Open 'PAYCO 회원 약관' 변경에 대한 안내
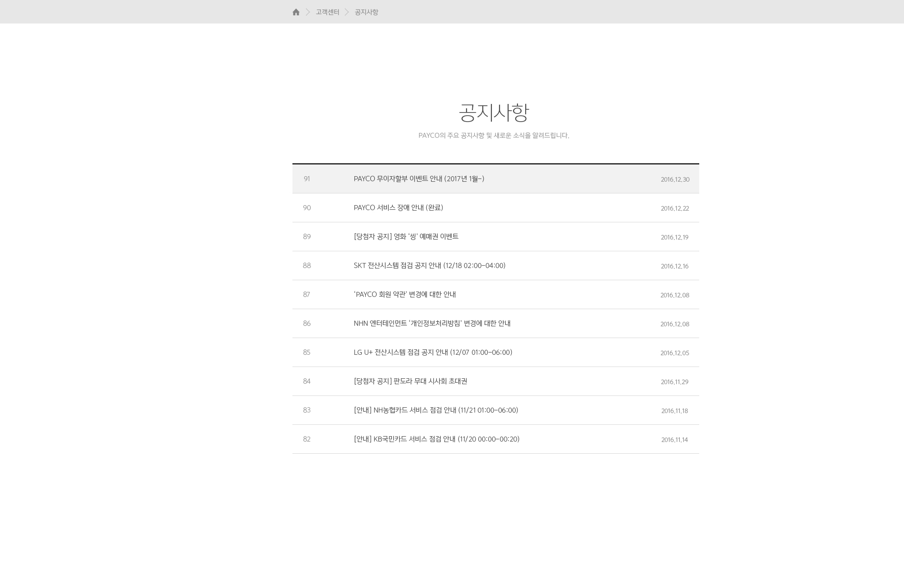The height and width of the screenshot is (588, 904). point(405,295)
